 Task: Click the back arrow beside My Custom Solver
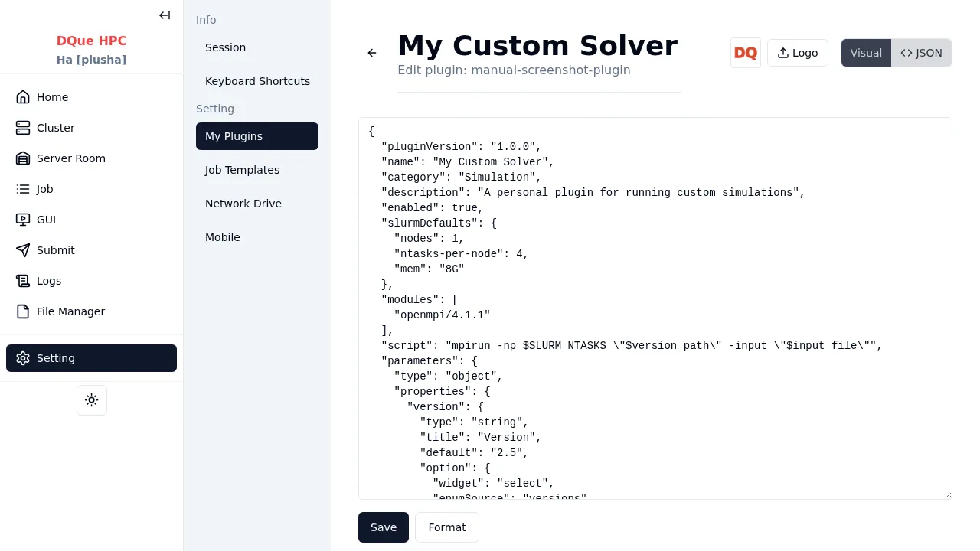tap(372, 53)
